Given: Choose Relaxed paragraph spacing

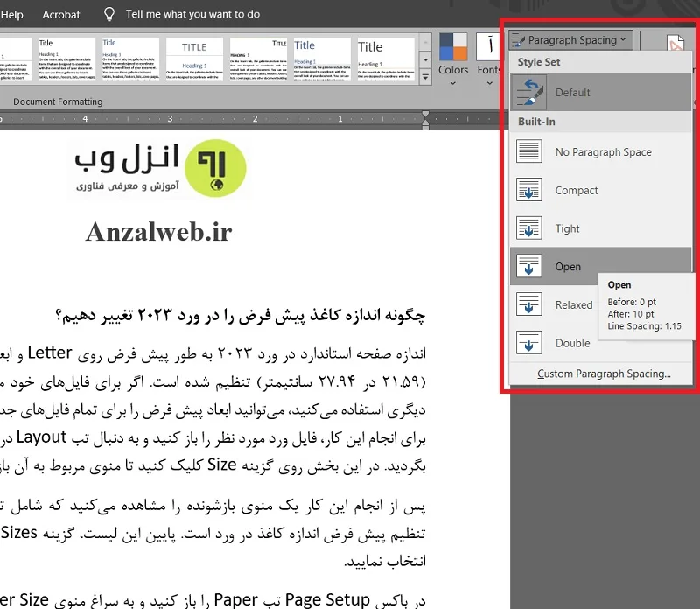Looking at the screenshot, I should [554, 305].
